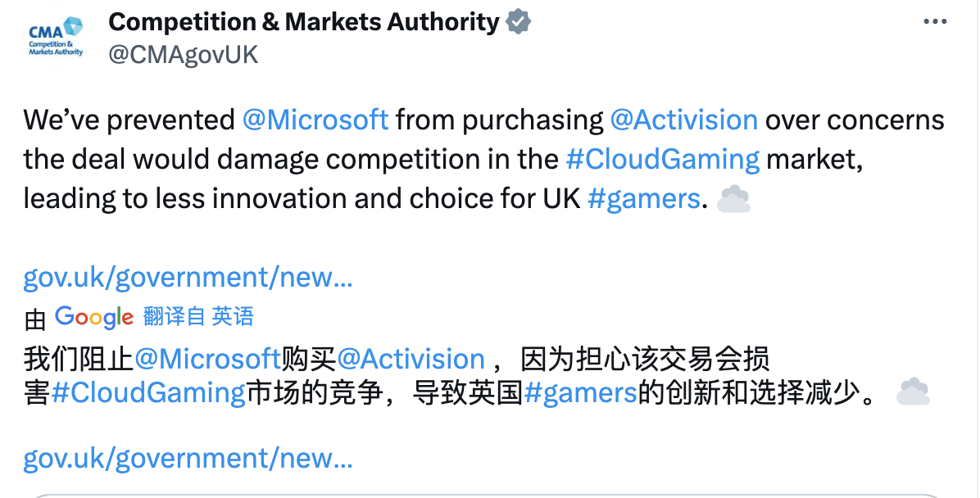Open @Activision mention in Chinese translation
This screenshot has width=980, height=498.
pos(411,359)
